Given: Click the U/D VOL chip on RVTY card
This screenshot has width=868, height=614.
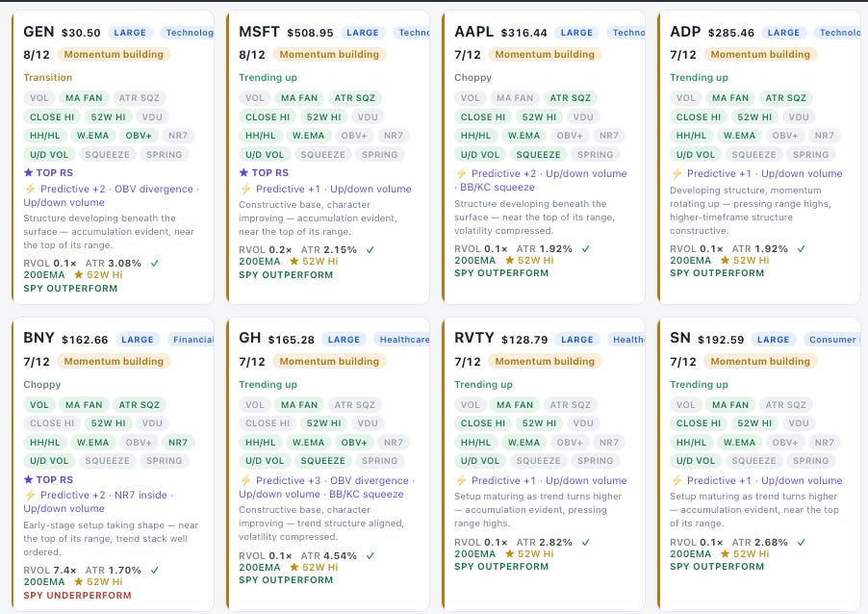Looking at the screenshot, I should 480,461.
